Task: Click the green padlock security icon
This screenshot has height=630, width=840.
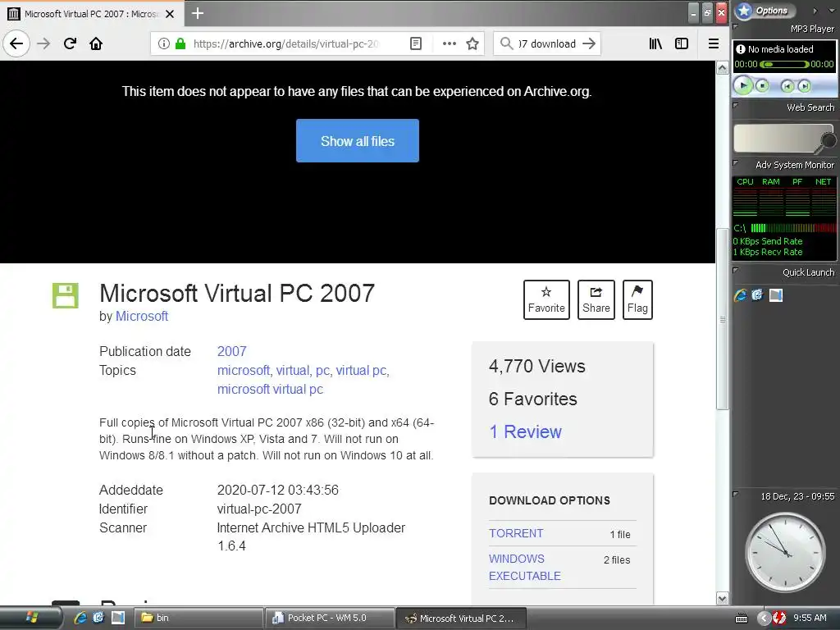Action: [x=180, y=43]
